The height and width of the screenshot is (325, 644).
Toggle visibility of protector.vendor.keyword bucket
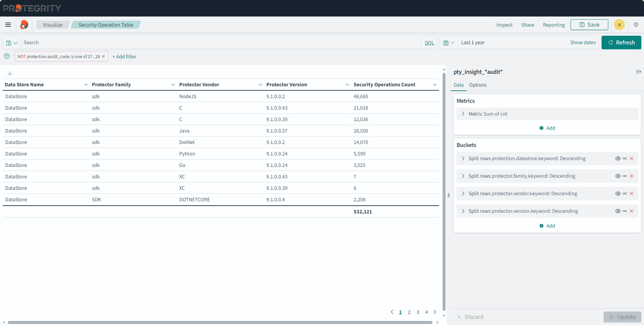pyautogui.click(x=618, y=194)
